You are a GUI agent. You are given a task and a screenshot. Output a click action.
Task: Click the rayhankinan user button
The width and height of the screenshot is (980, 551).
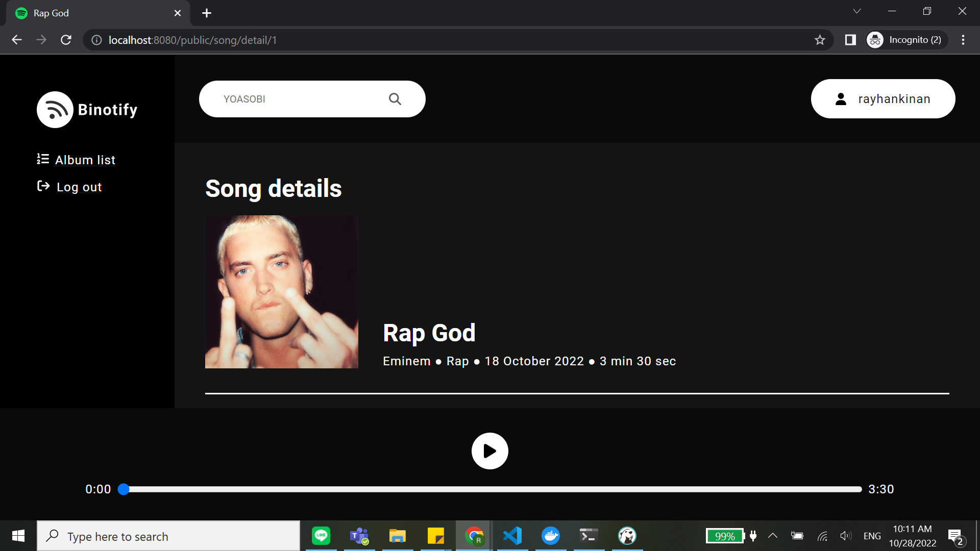coord(883,99)
